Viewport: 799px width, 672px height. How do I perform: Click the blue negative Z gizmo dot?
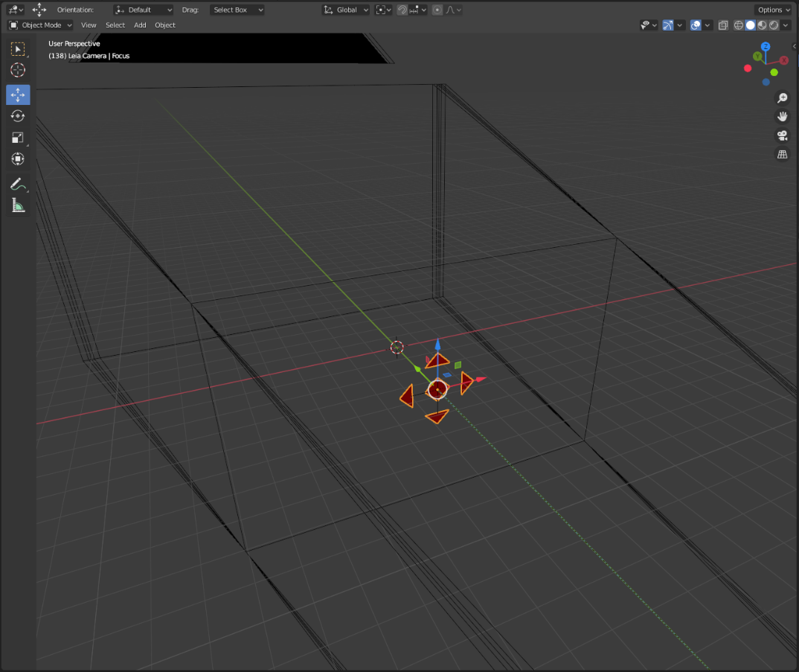coord(766,82)
